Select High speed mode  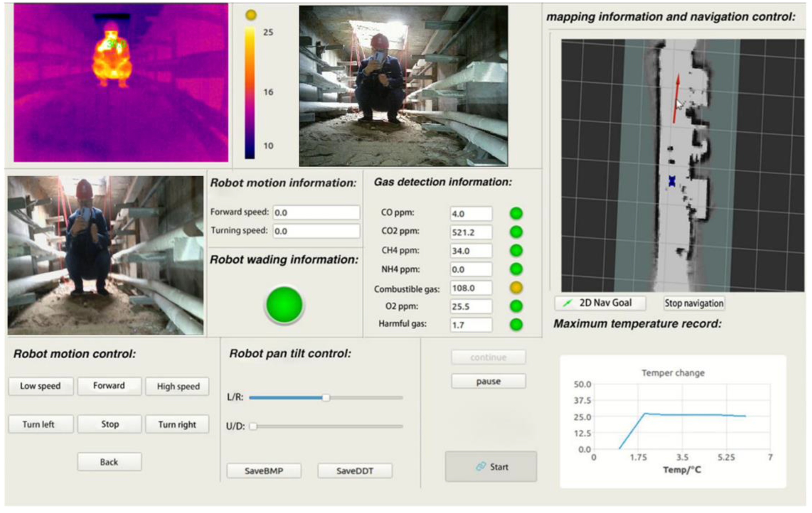click(x=178, y=386)
